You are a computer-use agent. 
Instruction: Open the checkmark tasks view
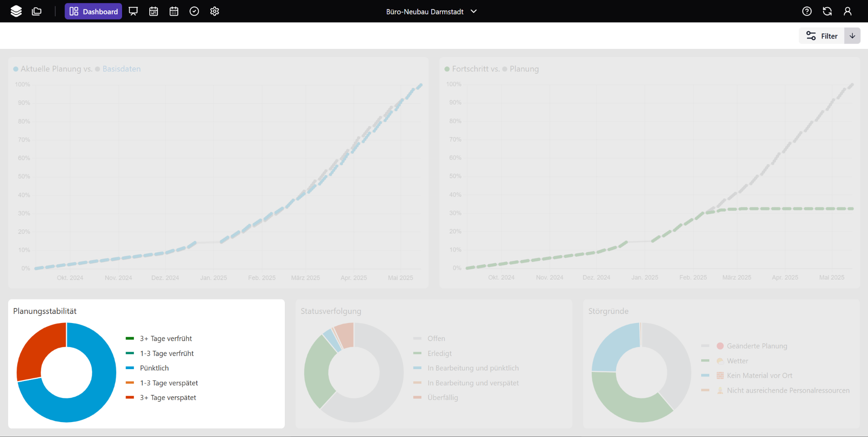click(194, 11)
